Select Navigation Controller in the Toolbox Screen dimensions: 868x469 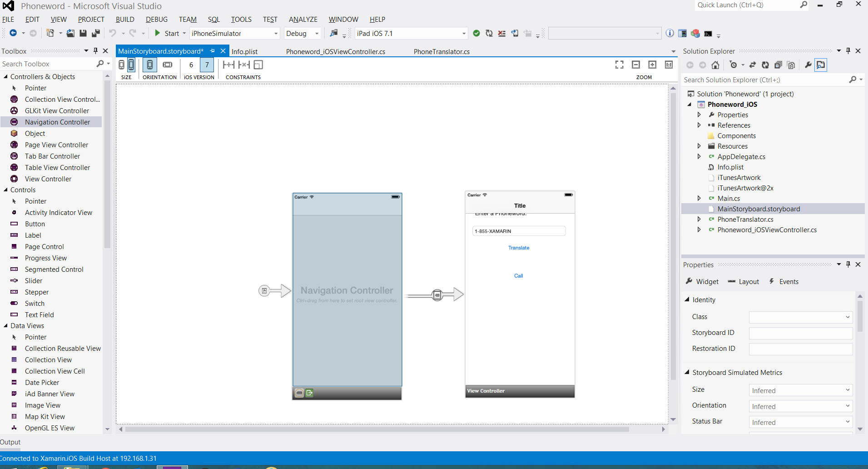click(x=57, y=122)
